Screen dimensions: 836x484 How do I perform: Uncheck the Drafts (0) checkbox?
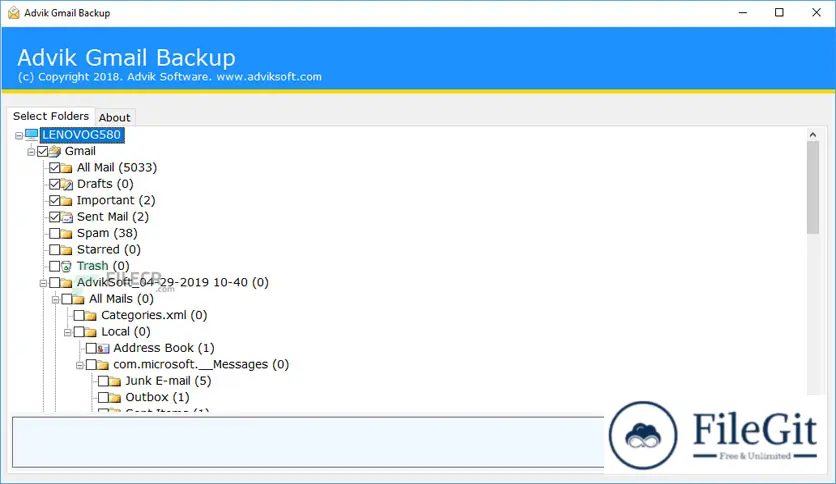pyautogui.click(x=54, y=184)
